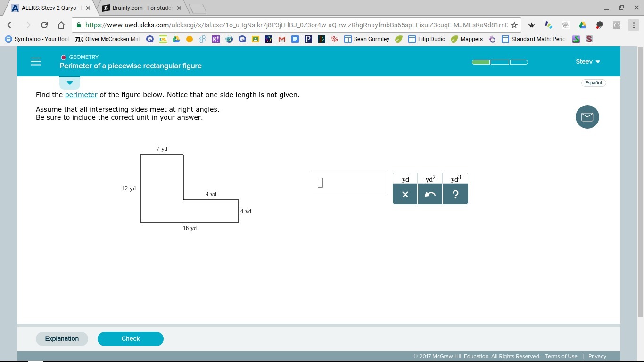The image size is (644, 362).
Task: Open the Chrome three-dot menu
Action: (x=633, y=25)
